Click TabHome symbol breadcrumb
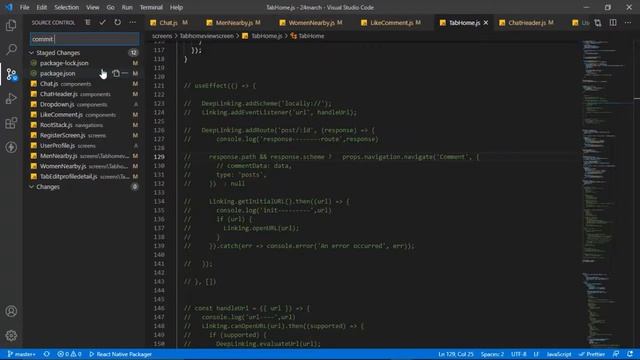Image resolution: width=640 pixels, height=360 pixels. pyautogui.click(x=307, y=36)
